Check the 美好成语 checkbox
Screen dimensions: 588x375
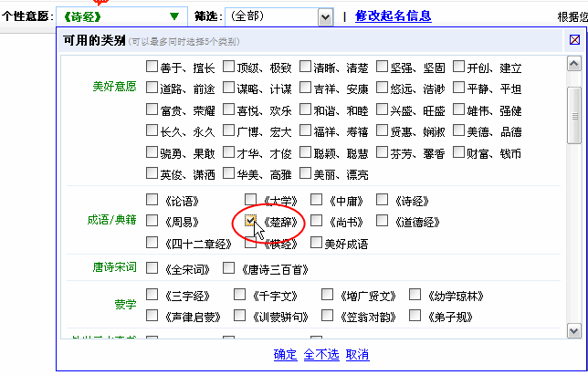coord(317,243)
